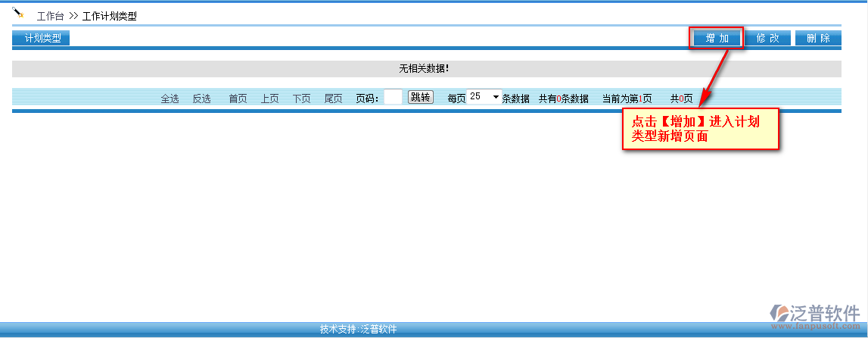
Task: Click the 增加 (Add) button
Action: click(x=717, y=38)
